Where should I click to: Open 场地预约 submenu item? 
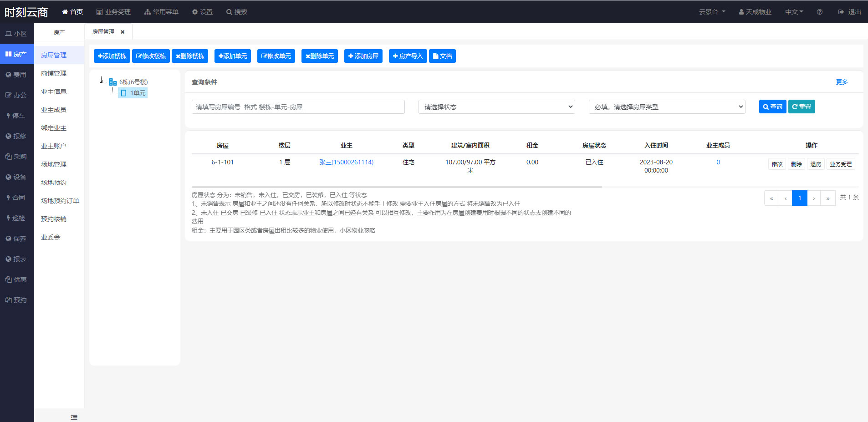tap(59, 183)
